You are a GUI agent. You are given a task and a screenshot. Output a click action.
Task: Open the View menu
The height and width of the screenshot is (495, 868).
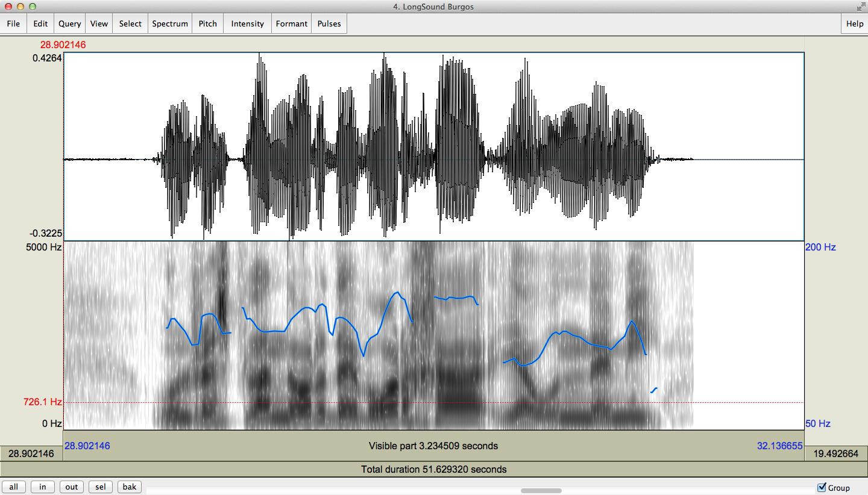pos(99,23)
